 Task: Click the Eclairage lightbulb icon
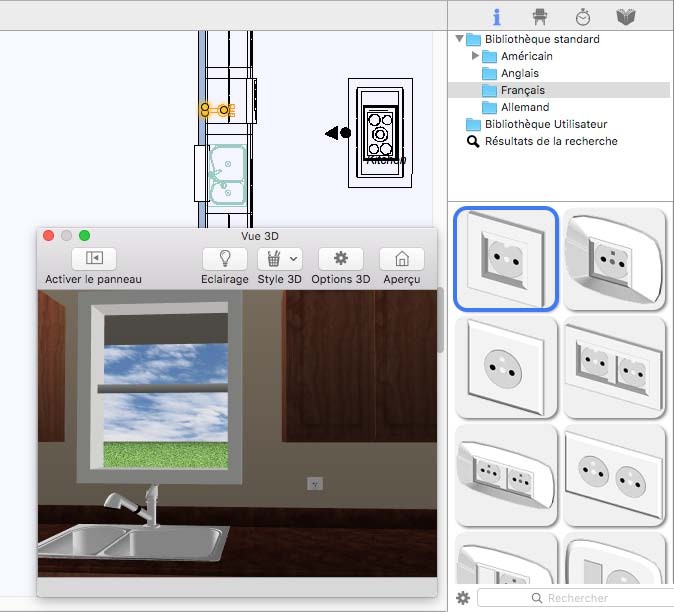click(x=224, y=258)
